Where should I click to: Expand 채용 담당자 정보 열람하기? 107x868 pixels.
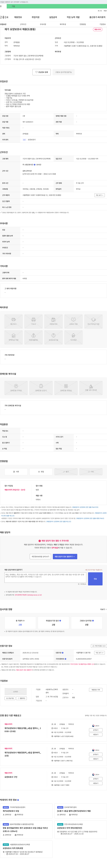click(65, 557)
